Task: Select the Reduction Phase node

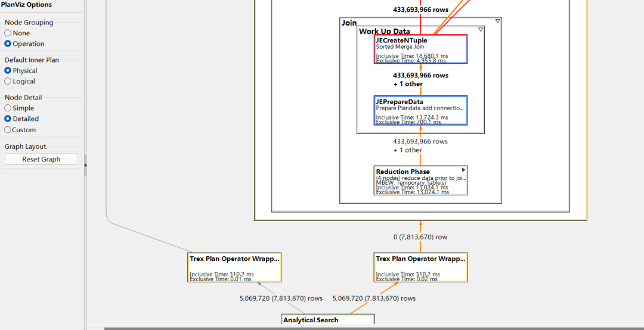Action: click(420, 180)
